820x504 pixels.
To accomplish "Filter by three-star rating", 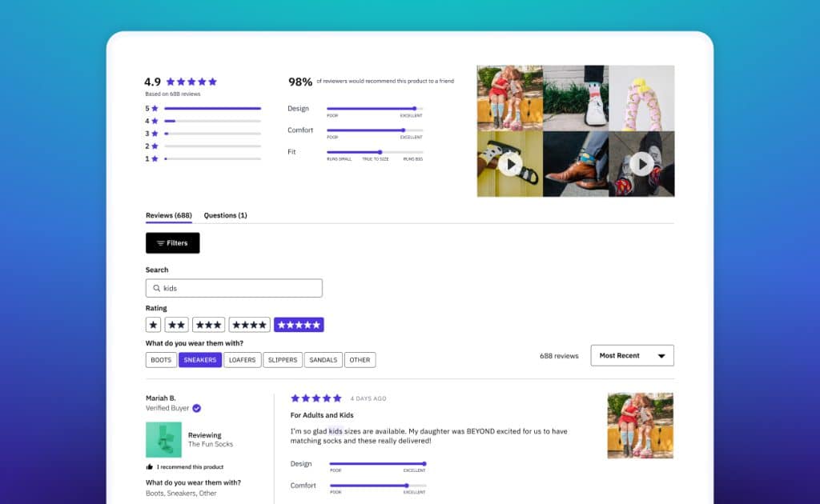I will pyautogui.click(x=209, y=325).
